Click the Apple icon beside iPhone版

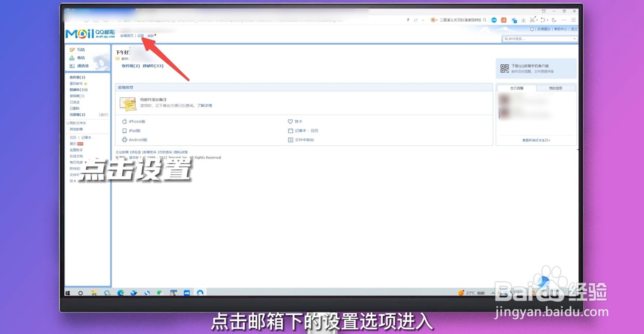click(125, 122)
